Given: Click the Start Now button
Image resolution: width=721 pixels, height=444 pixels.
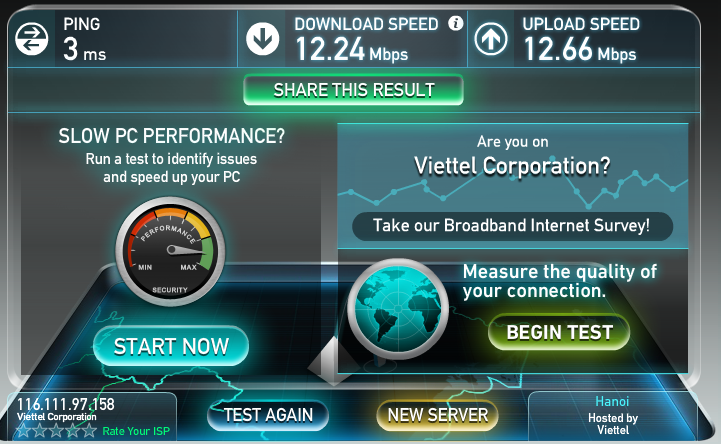Looking at the screenshot, I should coord(171,346).
